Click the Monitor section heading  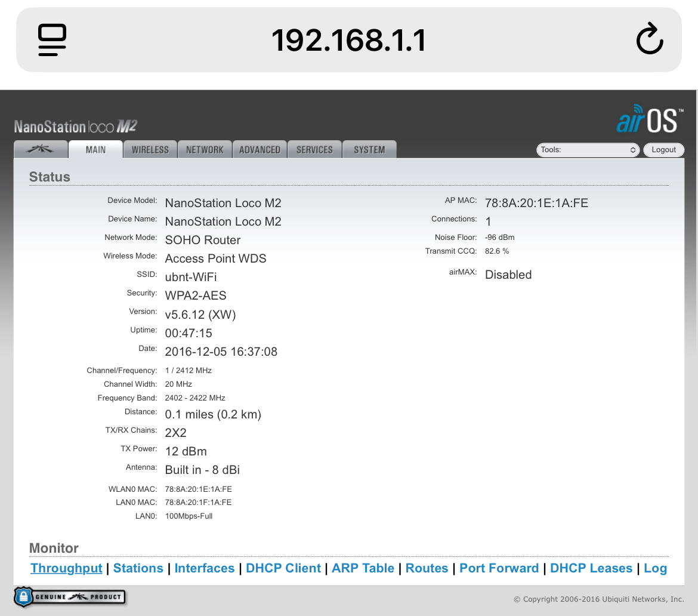(54, 548)
